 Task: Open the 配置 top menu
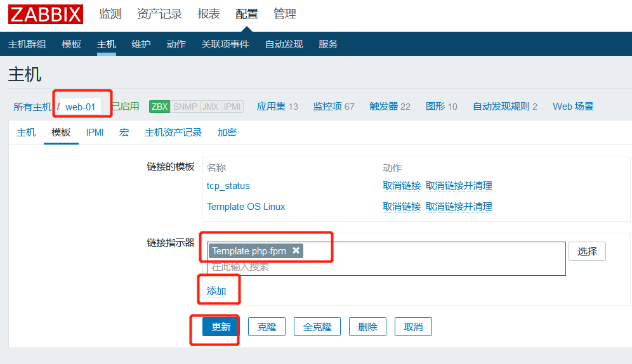point(247,14)
